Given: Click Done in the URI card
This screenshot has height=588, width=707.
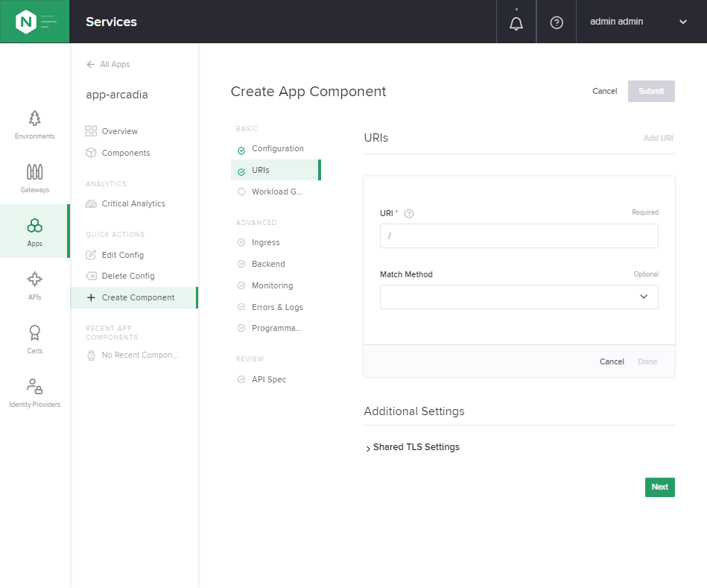Looking at the screenshot, I should click(x=647, y=361).
